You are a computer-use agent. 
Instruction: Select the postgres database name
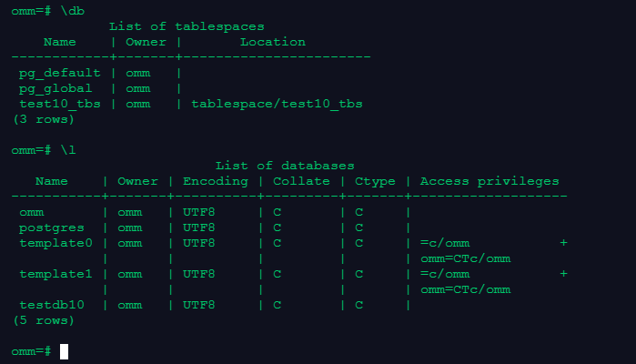(52, 227)
